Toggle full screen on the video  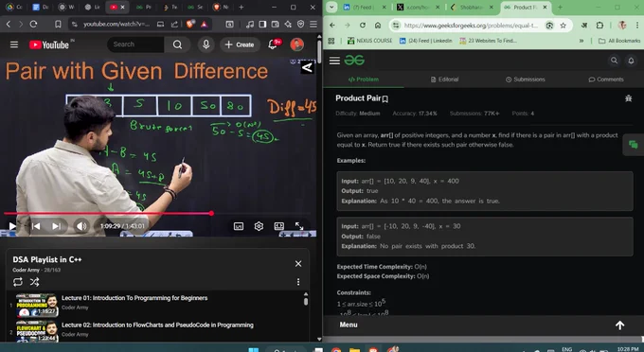coord(299,226)
